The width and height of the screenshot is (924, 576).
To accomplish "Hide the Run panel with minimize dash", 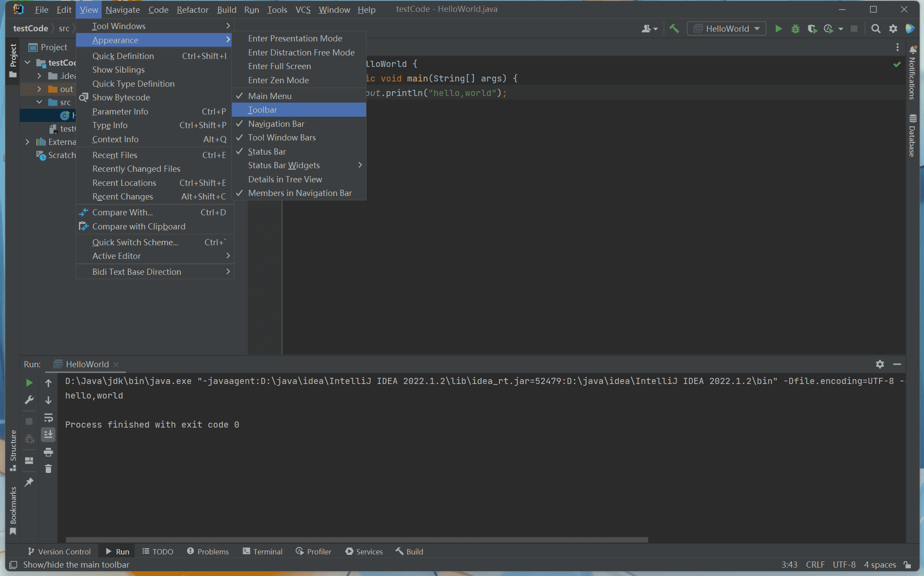I will pos(897,364).
